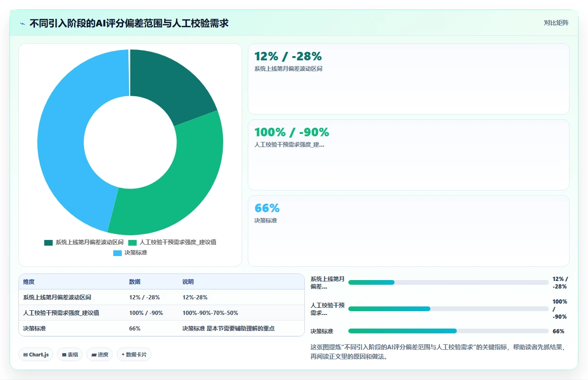
Task: Click table cell 100%-90%-70%-50%
Action: pos(210,313)
